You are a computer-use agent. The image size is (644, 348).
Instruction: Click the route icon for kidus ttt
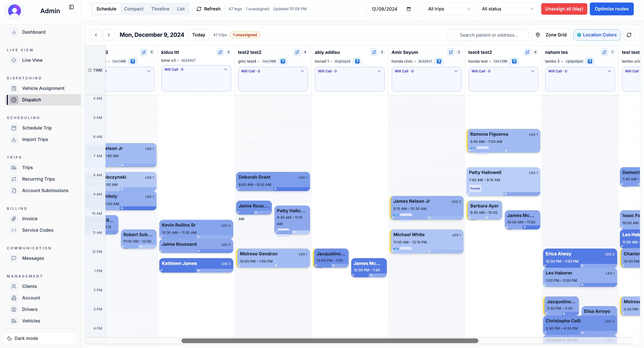point(220,52)
